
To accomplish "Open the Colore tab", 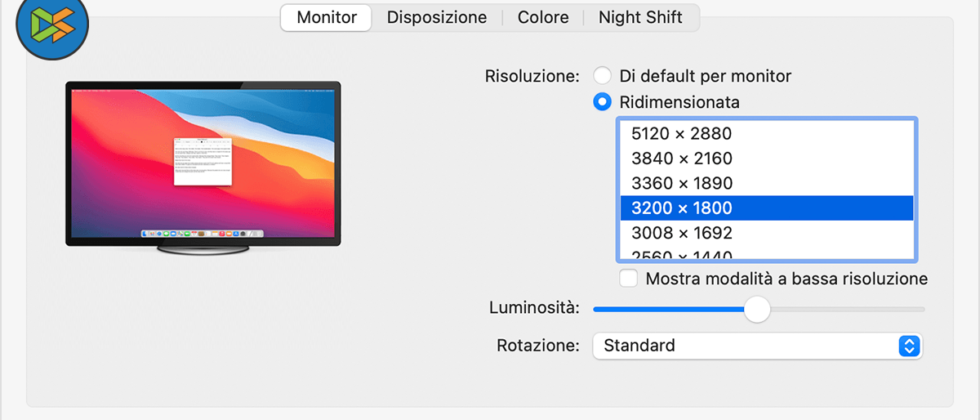I will [543, 18].
